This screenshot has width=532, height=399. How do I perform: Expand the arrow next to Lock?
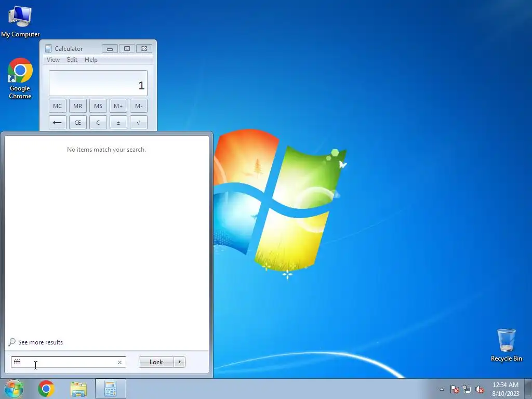point(179,362)
